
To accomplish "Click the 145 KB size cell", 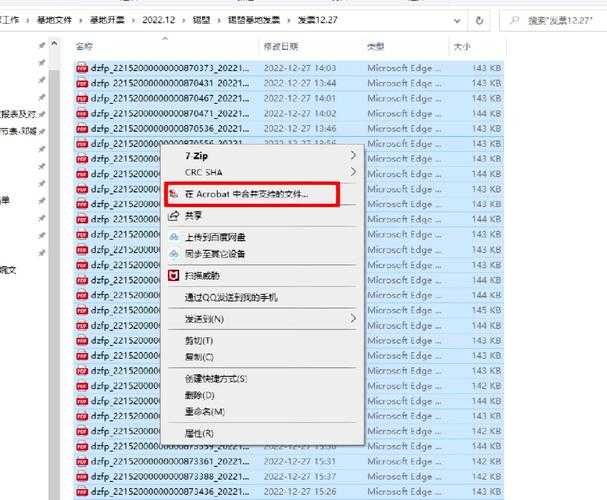I will coord(487,310).
